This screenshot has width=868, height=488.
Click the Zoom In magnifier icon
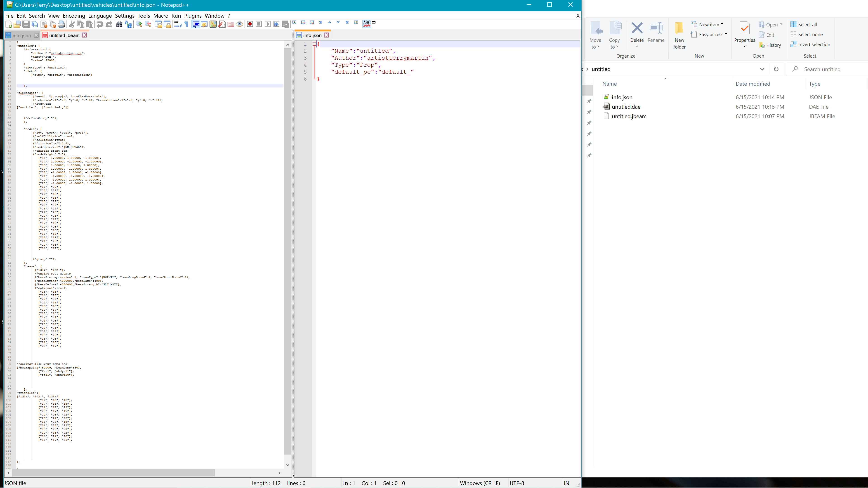tap(139, 24)
